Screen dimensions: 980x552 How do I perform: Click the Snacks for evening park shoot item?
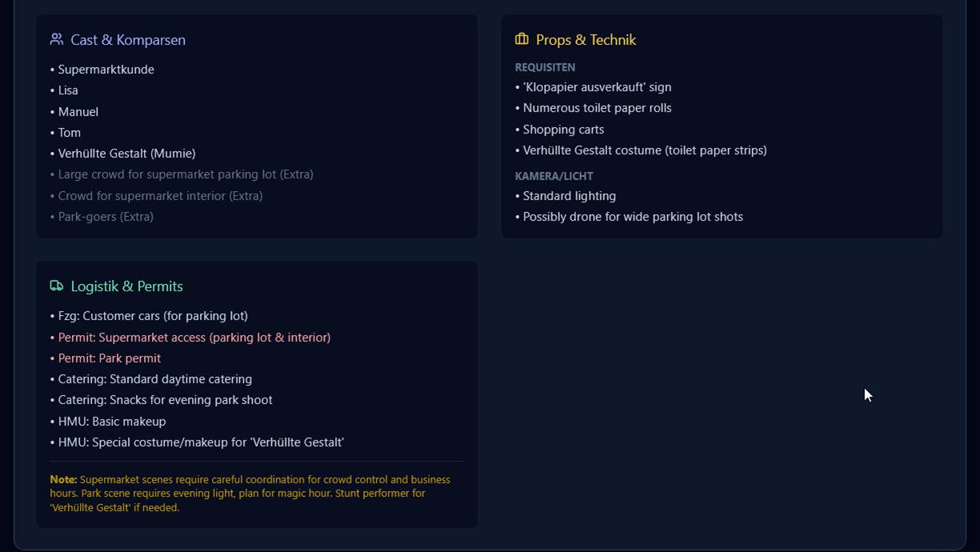[165, 400]
